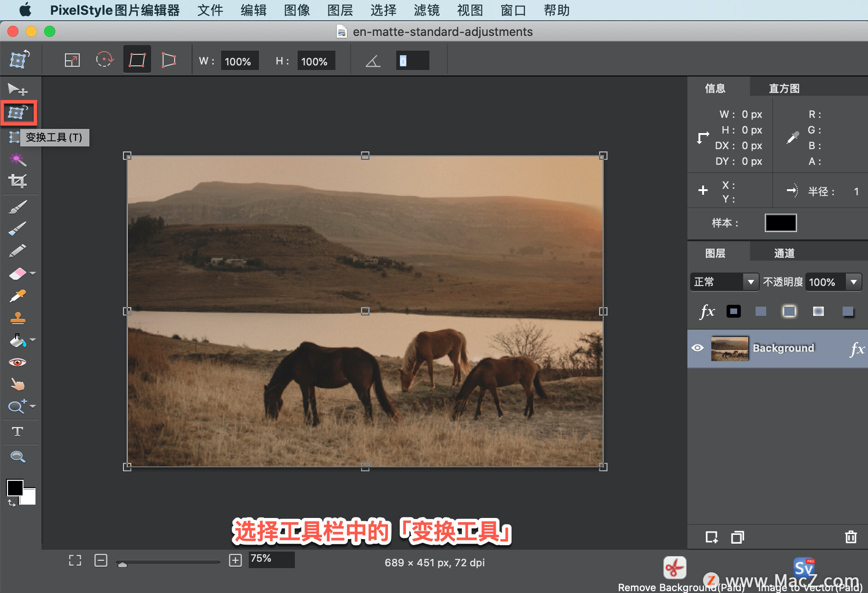Click the Remove Background(Paid) button
The image size is (868, 593).
point(674,567)
